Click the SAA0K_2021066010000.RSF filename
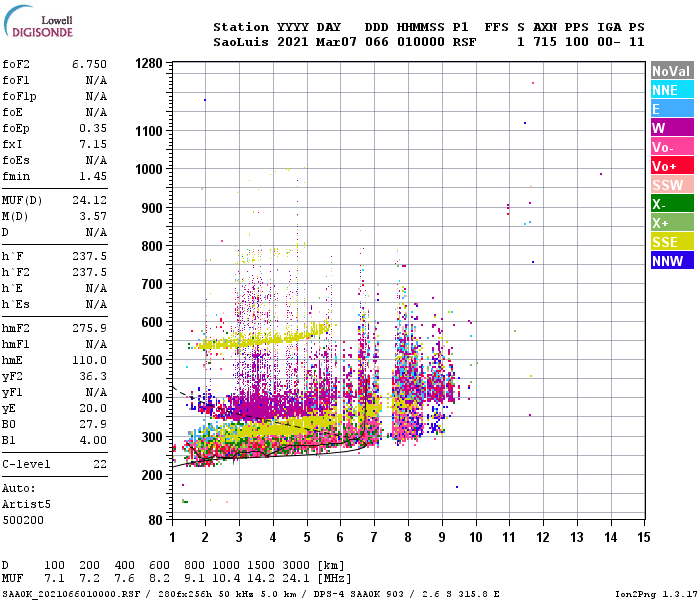The height and width of the screenshot is (600, 700). [x=71, y=594]
